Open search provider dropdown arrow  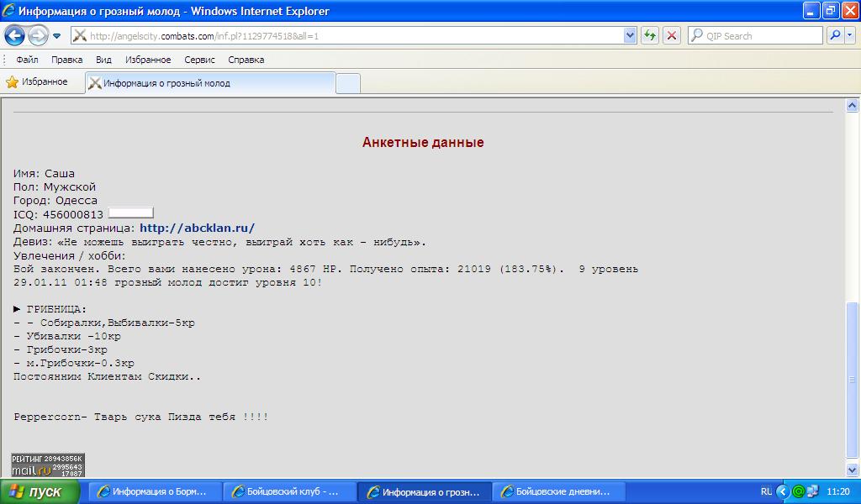[849, 35]
